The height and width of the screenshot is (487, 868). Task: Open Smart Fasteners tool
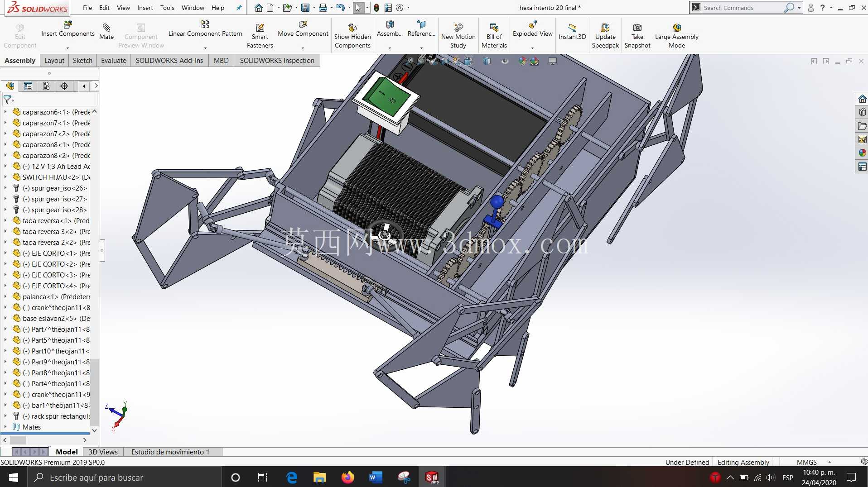click(x=260, y=36)
